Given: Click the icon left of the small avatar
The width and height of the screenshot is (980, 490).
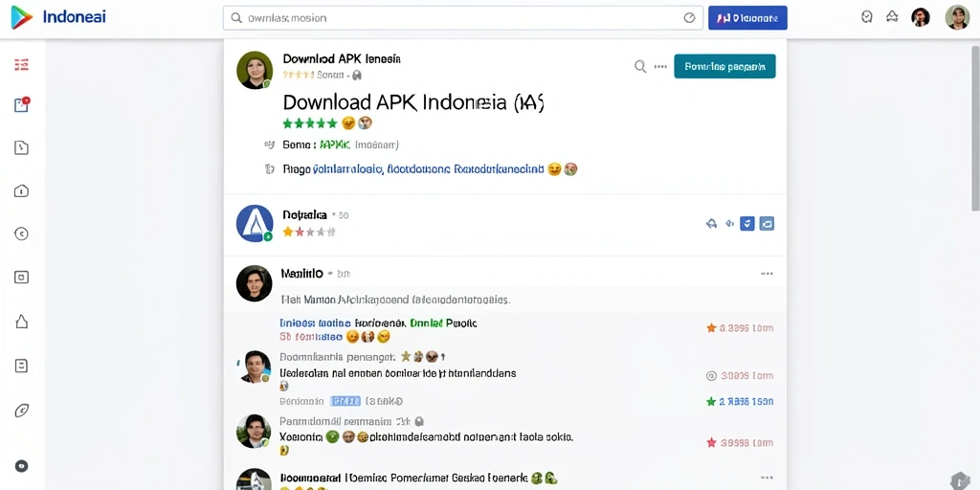Looking at the screenshot, I should (x=893, y=17).
